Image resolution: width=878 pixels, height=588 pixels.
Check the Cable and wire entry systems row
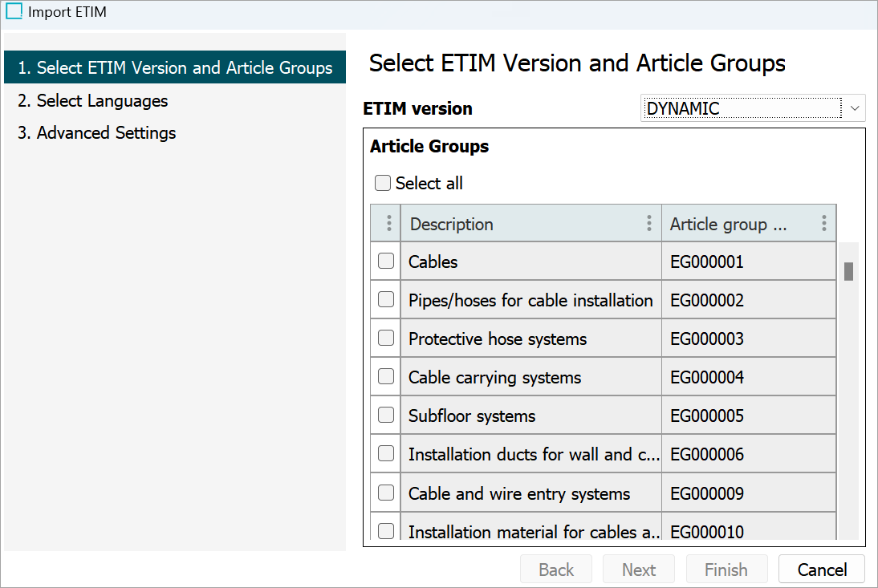pyautogui.click(x=386, y=493)
